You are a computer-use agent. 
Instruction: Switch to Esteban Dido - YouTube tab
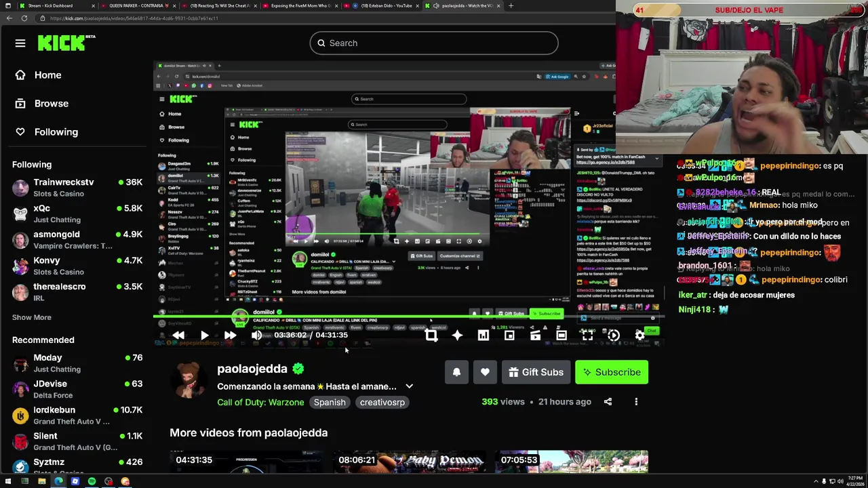coord(382,5)
